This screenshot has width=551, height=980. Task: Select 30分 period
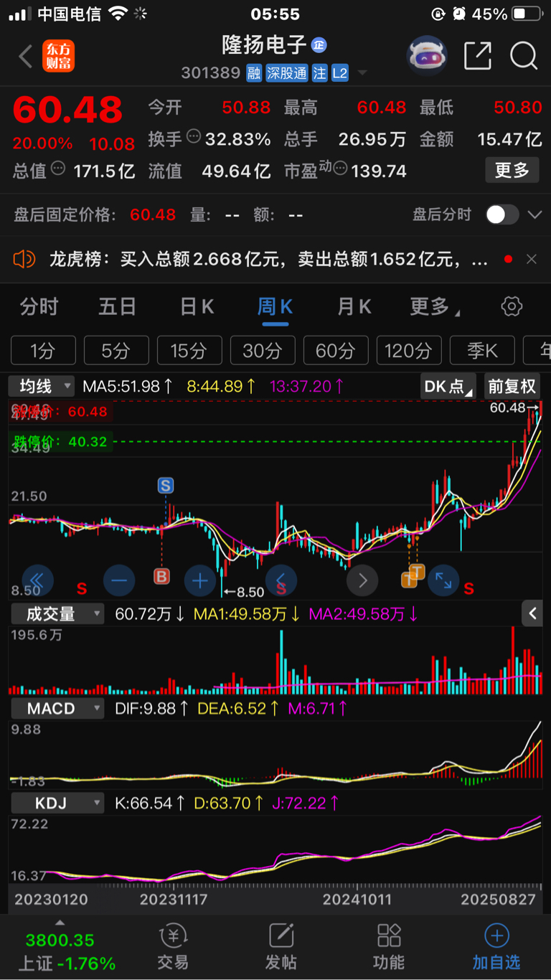263,351
